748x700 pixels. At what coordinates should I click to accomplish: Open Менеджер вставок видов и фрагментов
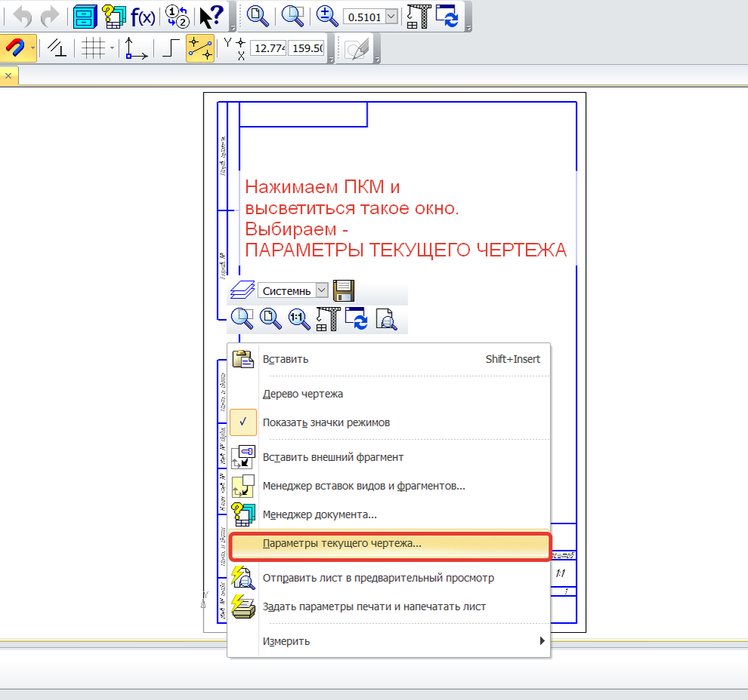[389, 486]
